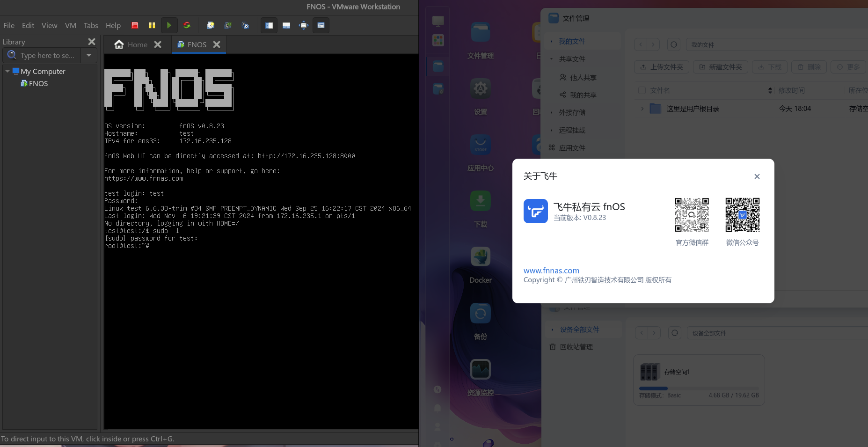Close the Library panel
868x447 pixels.
[92, 42]
